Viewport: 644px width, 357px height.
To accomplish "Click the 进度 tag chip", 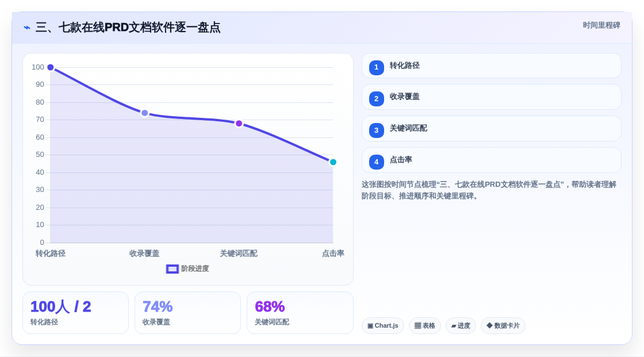I will coord(461,326).
